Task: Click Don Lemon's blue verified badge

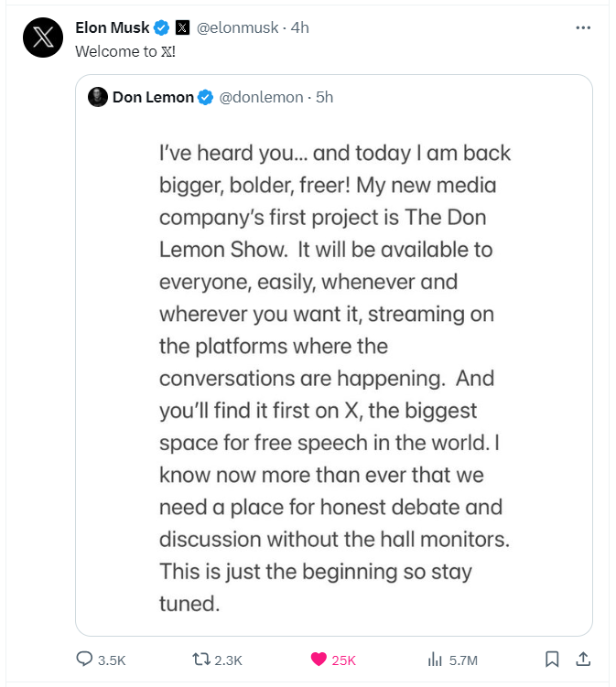Action: (x=205, y=97)
